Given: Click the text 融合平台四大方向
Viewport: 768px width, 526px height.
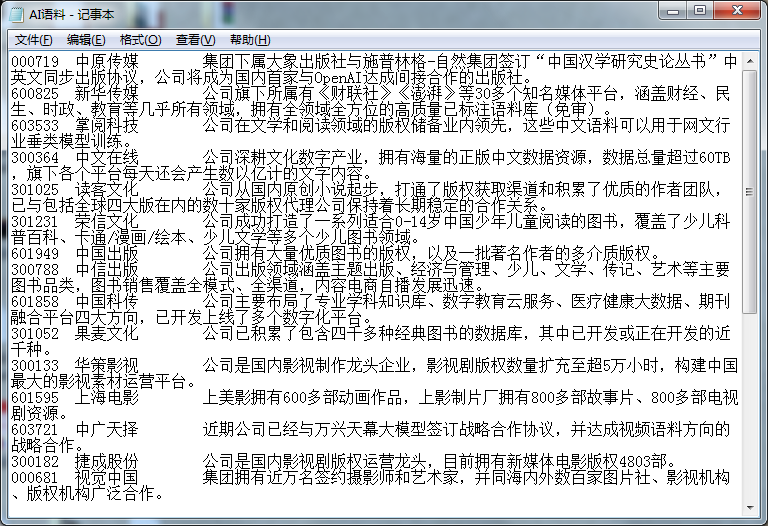Looking at the screenshot, I should coord(74,318).
